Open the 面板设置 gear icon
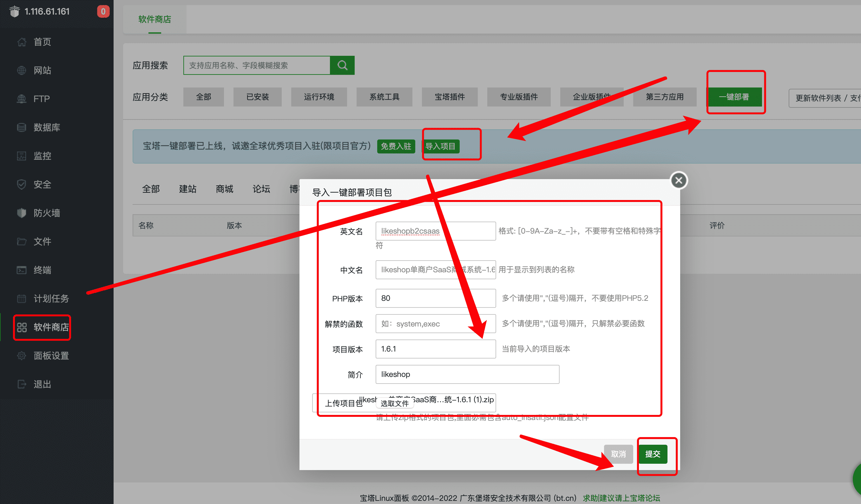The width and height of the screenshot is (861, 504). click(22, 355)
